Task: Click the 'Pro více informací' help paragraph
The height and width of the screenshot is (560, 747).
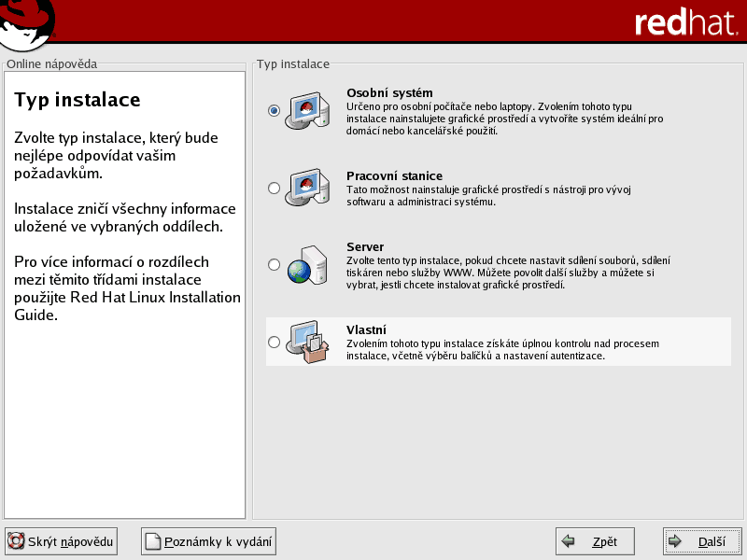Action: [x=127, y=288]
